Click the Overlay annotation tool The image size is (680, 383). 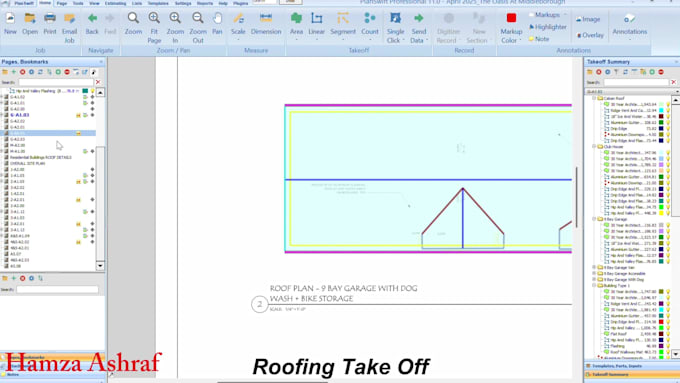click(x=590, y=35)
